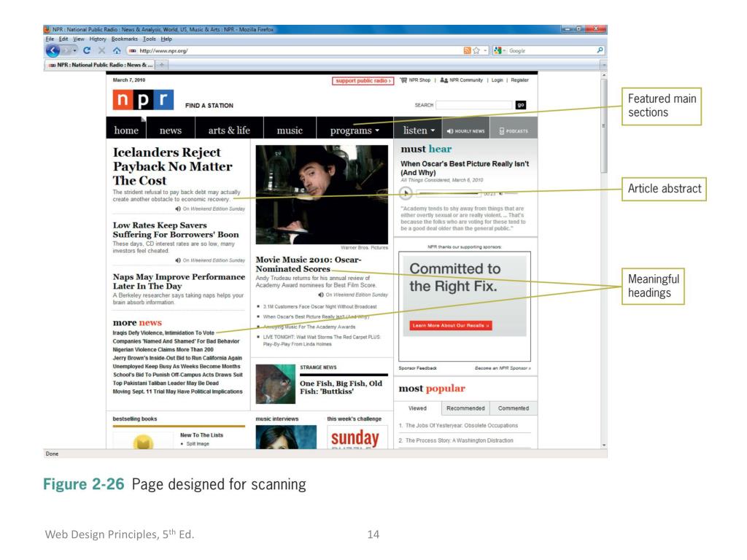Select the NPR browser tab
The width and height of the screenshot is (747, 560).
click(x=100, y=65)
